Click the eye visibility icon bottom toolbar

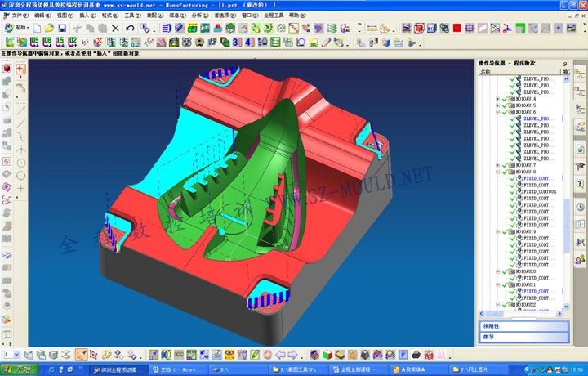229,354
